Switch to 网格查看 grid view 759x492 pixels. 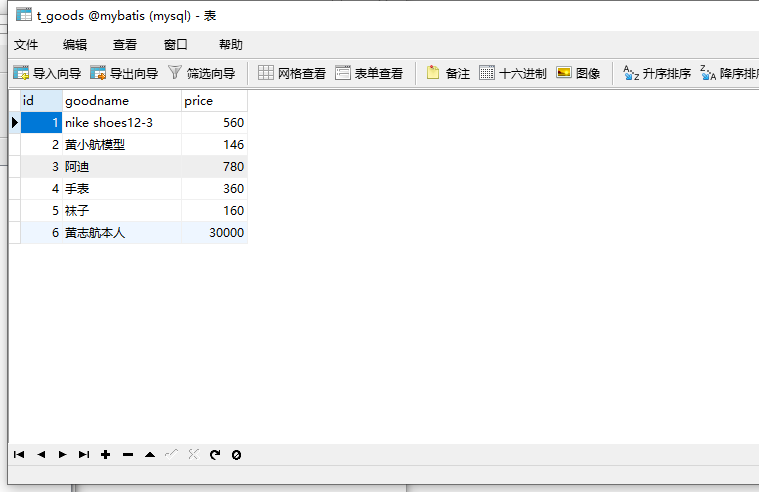pyautogui.click(x=292, y=73)
